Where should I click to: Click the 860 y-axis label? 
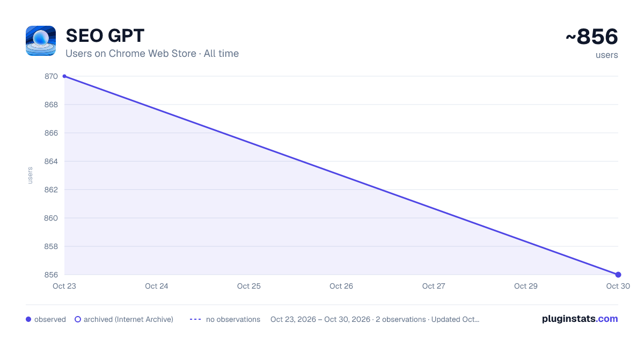coord(51,218)
